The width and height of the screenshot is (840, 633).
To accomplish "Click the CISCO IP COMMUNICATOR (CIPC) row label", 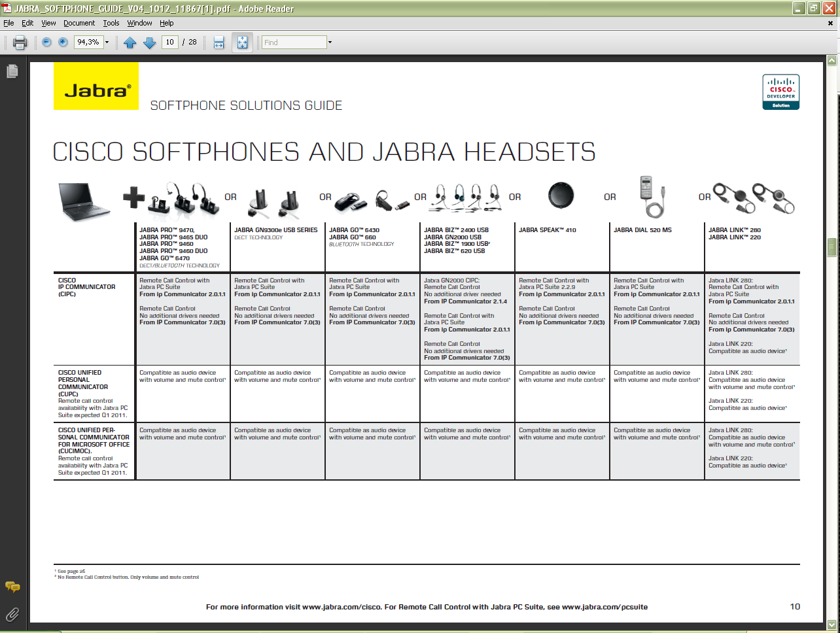I will click(x=86, y=287).
